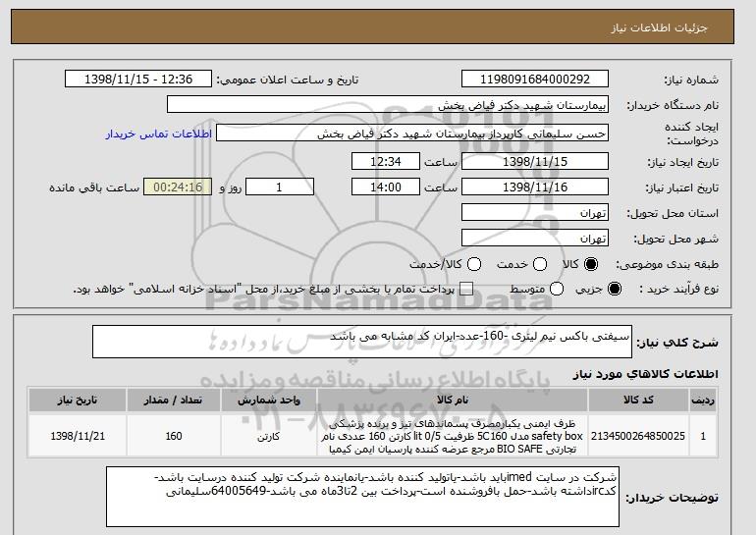Click the نام کالا column header
The width and height of the screenshot is (756, 535).
[x=453, y=401]
